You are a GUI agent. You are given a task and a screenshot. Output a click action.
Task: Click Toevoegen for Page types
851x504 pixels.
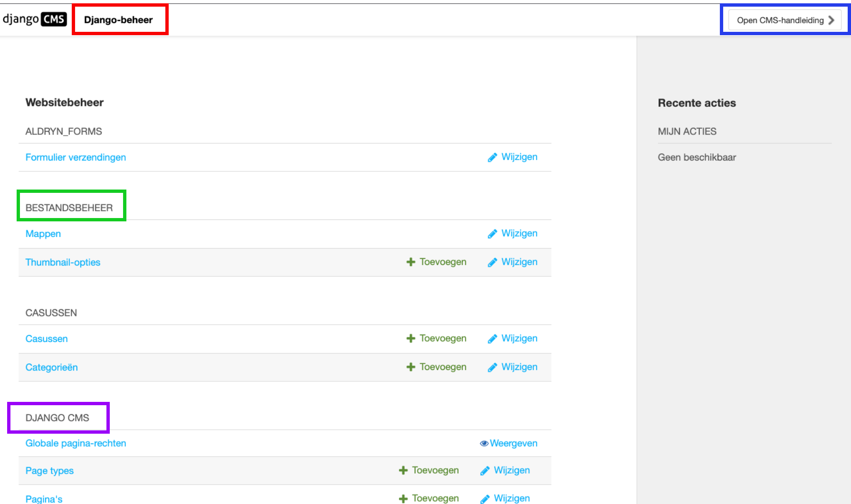point(429,470)
